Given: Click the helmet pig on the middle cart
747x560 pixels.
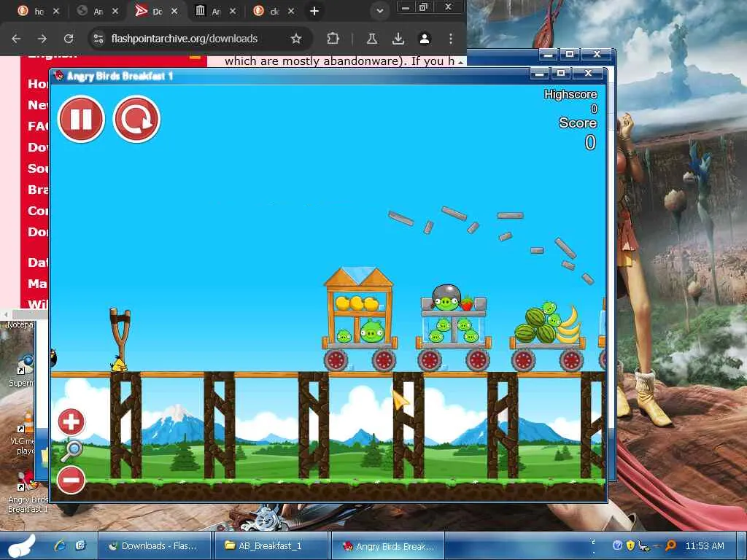Looking at the screenshot, I should [446, 297].
